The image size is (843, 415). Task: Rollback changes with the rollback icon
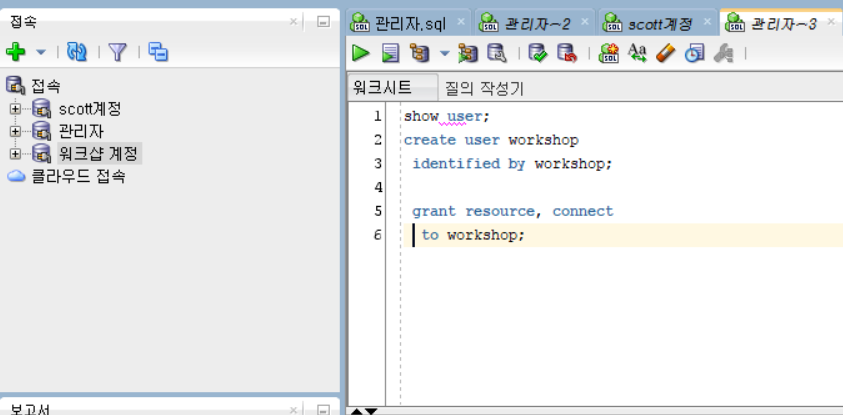[567, 53]
